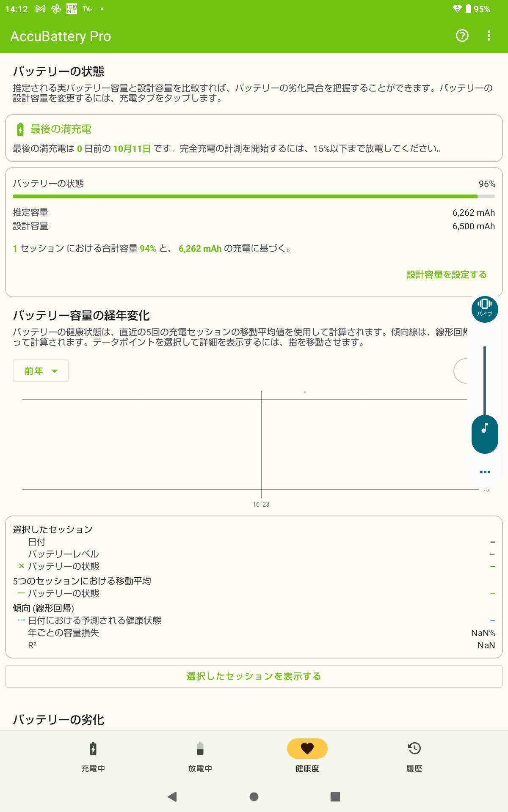508x812 pixels.
Task: Tap the 14:12 clock in status bar
Action: coord(17,9)
